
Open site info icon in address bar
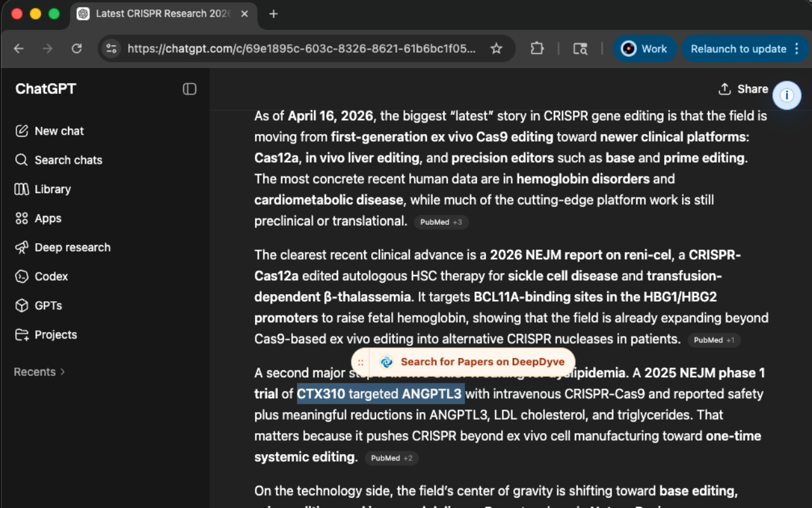112,49
